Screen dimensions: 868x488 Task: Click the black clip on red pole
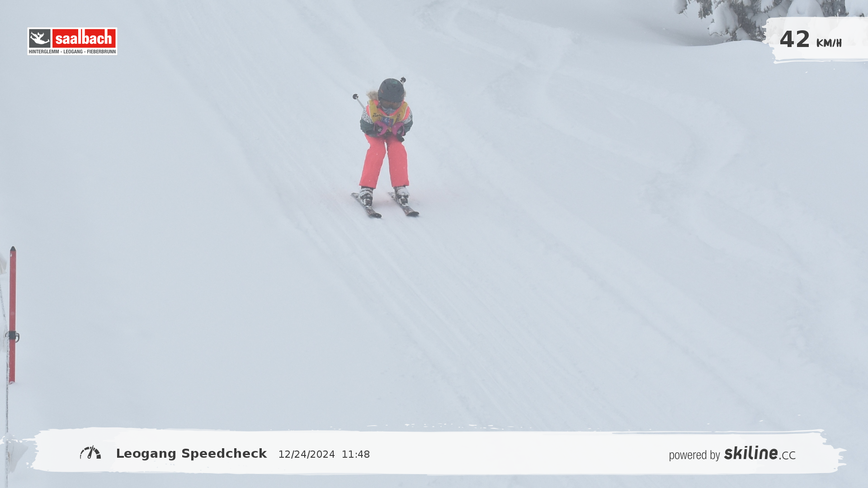click(13, 336)
